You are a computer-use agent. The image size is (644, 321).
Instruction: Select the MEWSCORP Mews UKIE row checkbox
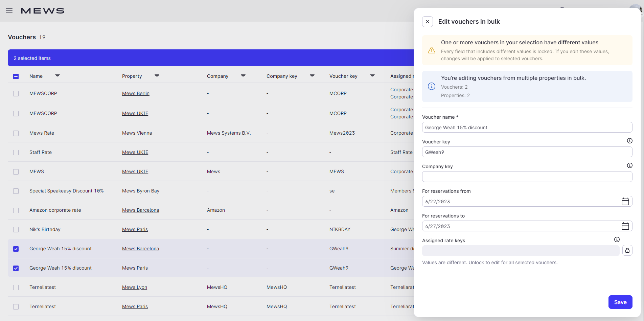coord(16,114)
